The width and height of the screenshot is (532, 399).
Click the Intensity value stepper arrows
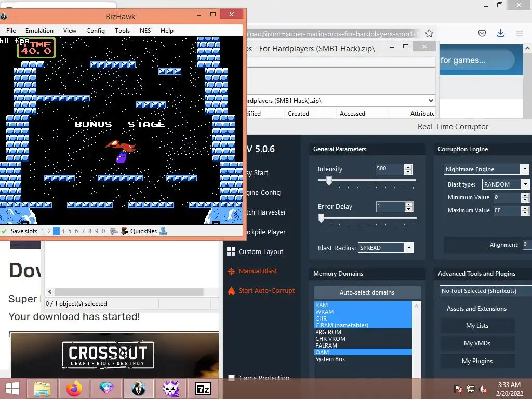coord(408,169)
